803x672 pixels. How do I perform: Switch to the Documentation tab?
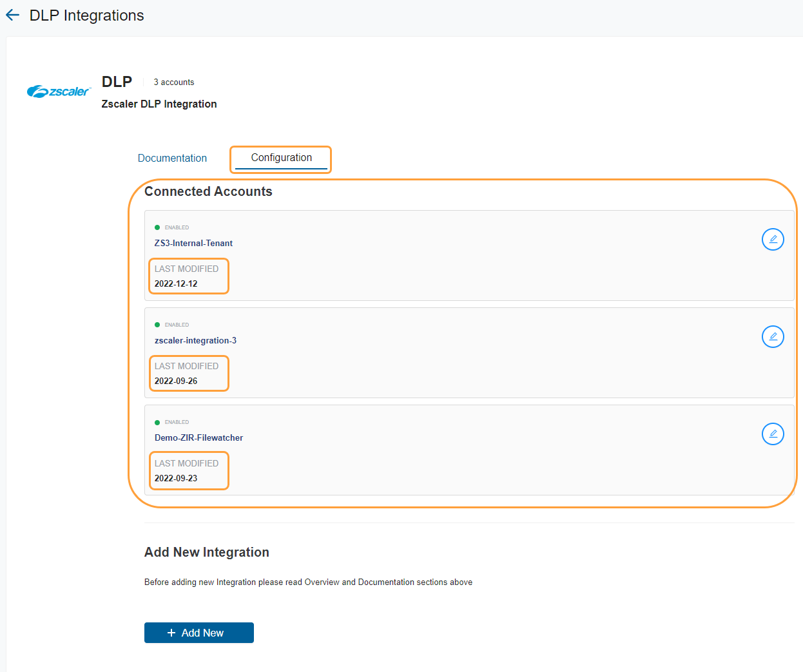pos(172,158)
